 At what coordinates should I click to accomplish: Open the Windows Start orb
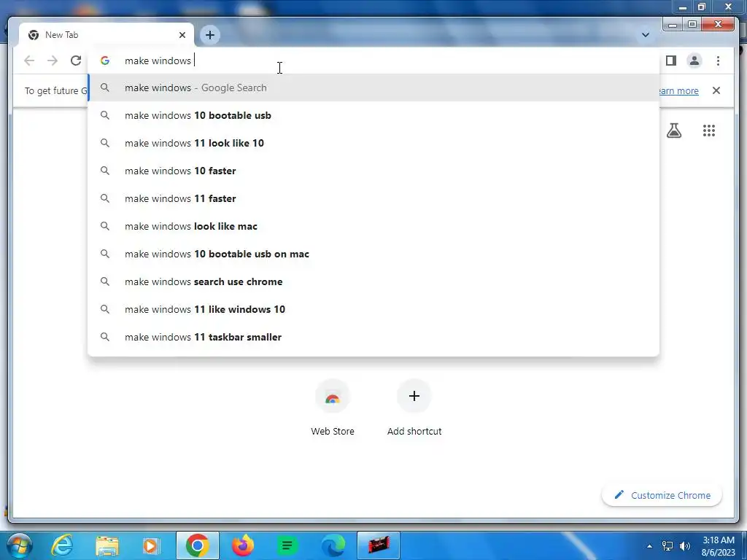coord(18,545)
